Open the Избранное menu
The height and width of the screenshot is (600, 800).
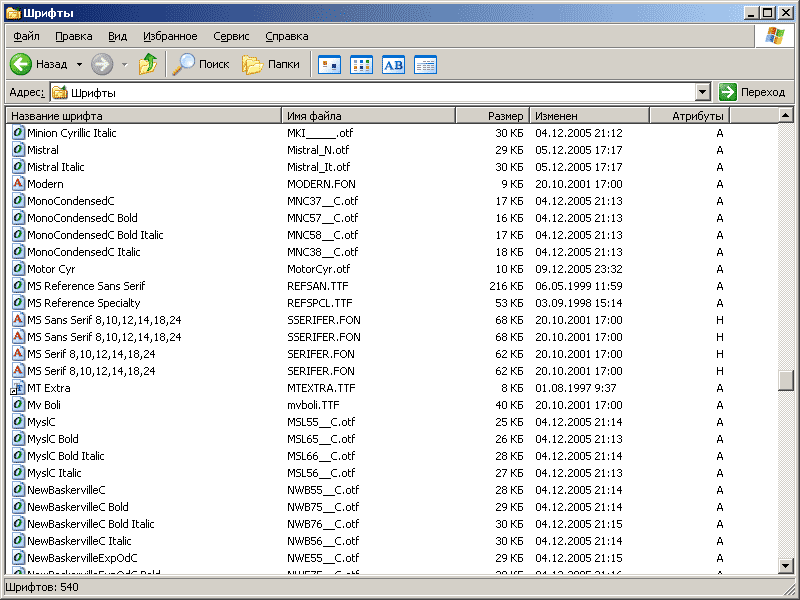pyautogui.click(x=170, y=36)
